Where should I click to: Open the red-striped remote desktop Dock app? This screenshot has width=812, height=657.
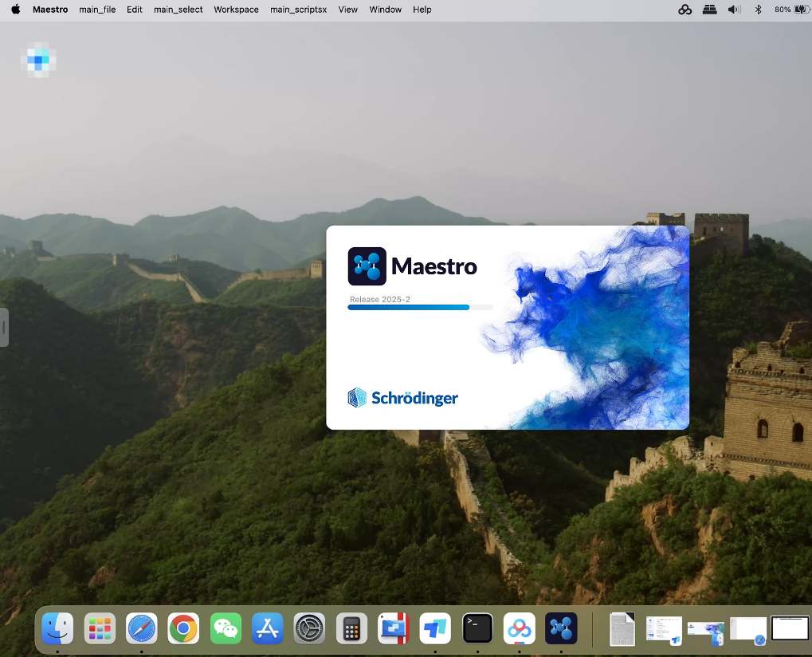394,628
